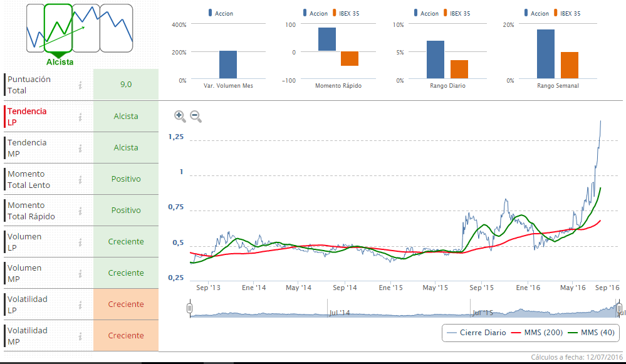Open info icon for Momento Total Lento
The width and height of the screenshot is (626, 364).
click(x=80, y=179)
